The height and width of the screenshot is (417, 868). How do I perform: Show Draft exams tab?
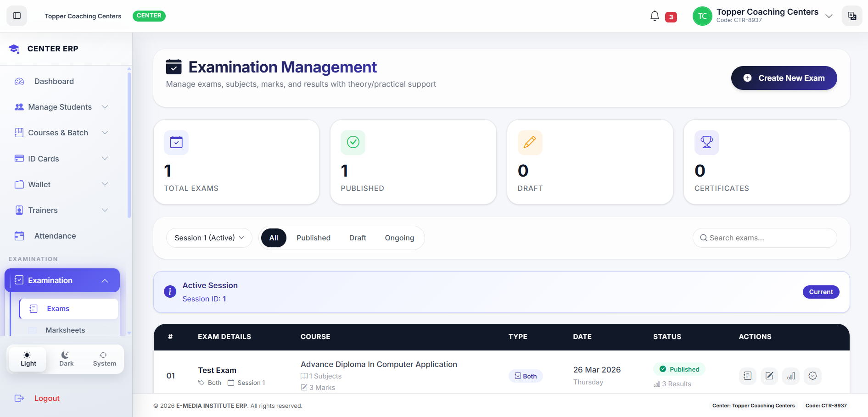click(x=357, y=238)
